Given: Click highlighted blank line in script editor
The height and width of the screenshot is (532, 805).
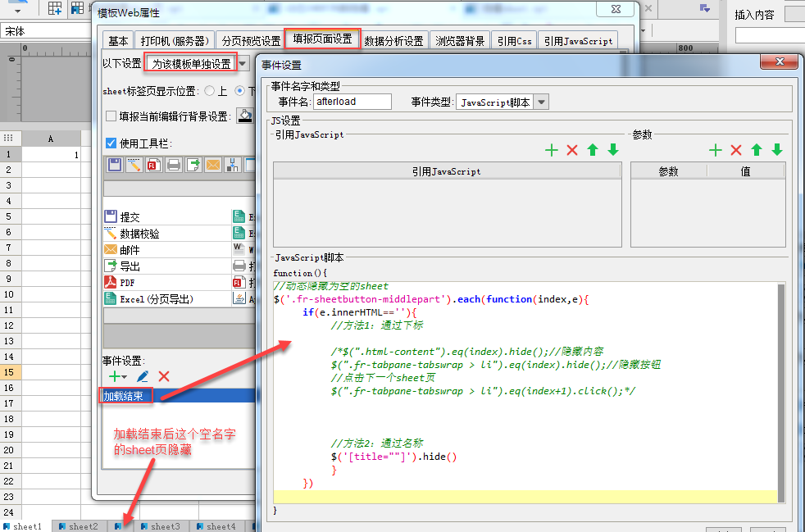Looking at the screenshot, I should (x=525, y=496).
